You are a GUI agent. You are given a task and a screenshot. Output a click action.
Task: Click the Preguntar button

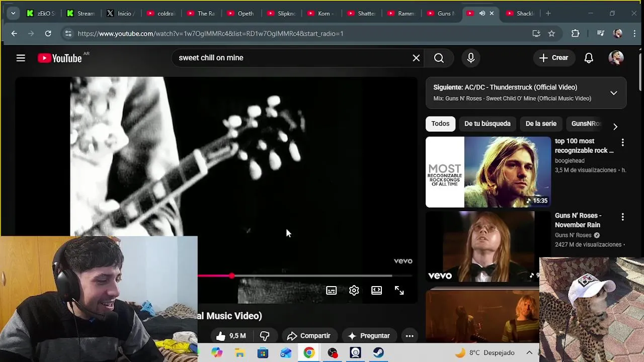(x=369, y=336)
